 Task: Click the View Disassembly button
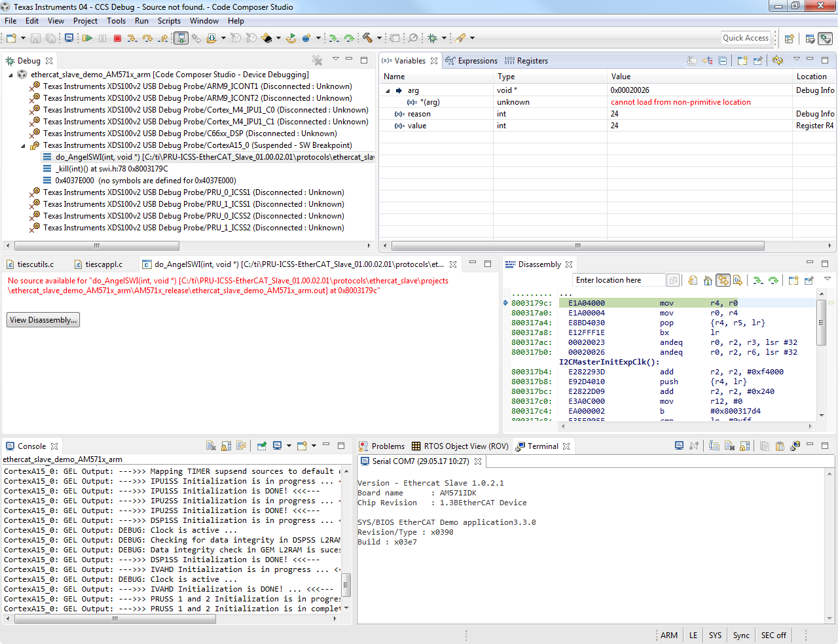[x=43, y=320]
